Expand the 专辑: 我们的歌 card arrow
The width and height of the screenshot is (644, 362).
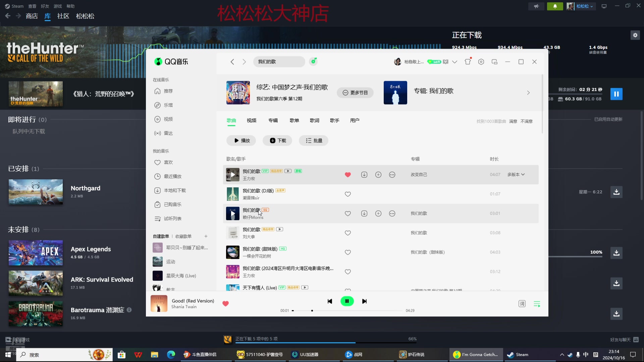[x=528, y=93]
